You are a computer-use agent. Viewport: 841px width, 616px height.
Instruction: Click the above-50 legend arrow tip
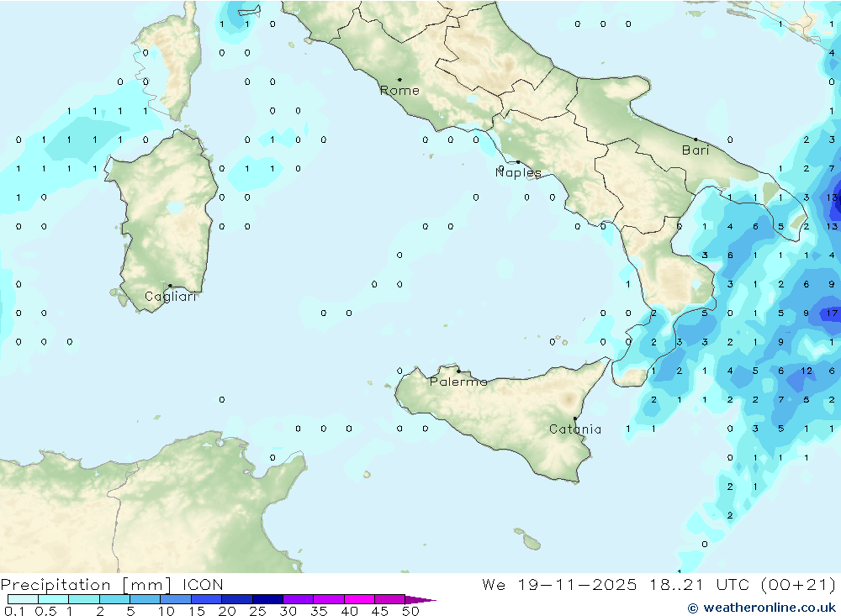click(x=421, y=599)
